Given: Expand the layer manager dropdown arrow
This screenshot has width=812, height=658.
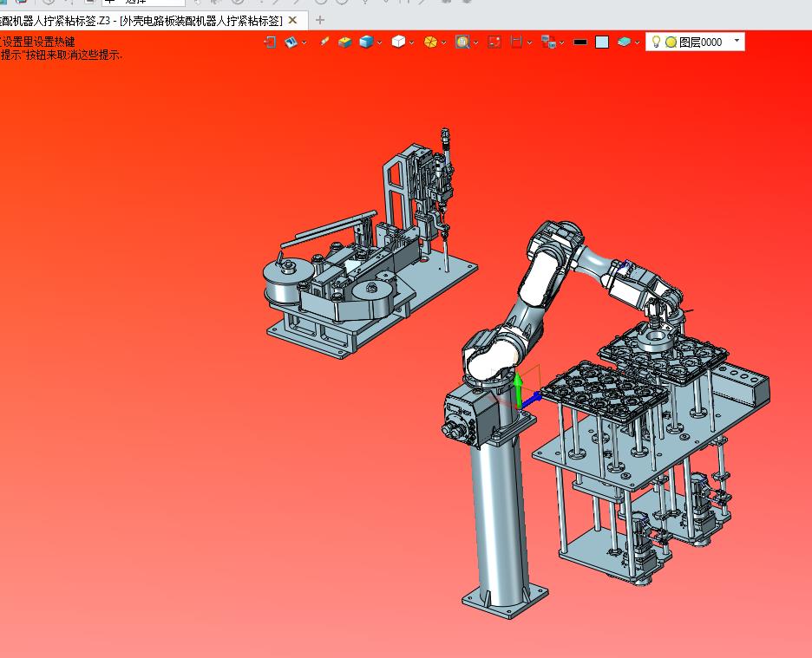Looking at the screenshot, I should [x=637, y=42].
